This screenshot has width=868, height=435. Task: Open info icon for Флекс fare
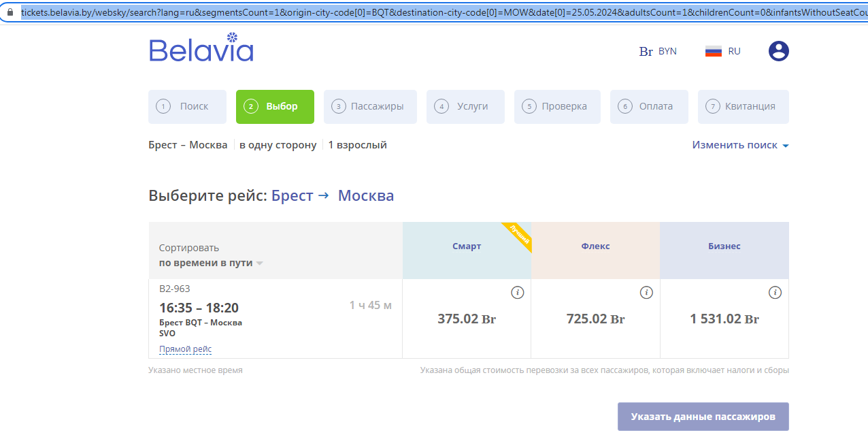click(646, 293)
